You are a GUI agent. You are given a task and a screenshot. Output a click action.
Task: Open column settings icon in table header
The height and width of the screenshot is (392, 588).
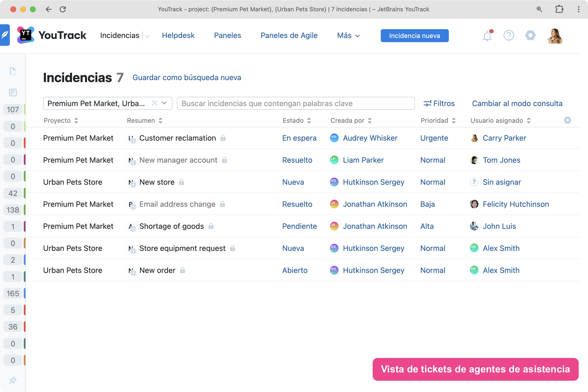tap(567, 120)
